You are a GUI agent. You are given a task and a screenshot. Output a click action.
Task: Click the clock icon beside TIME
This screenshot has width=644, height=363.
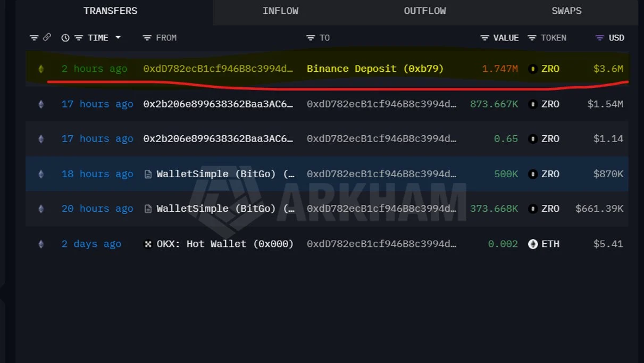65,38
